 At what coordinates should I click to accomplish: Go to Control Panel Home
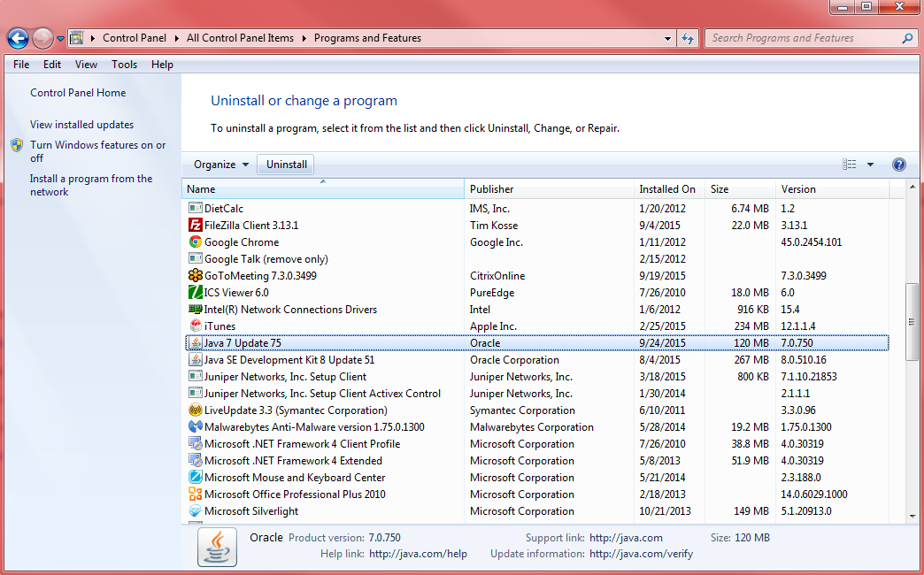(x=78, y=93)
